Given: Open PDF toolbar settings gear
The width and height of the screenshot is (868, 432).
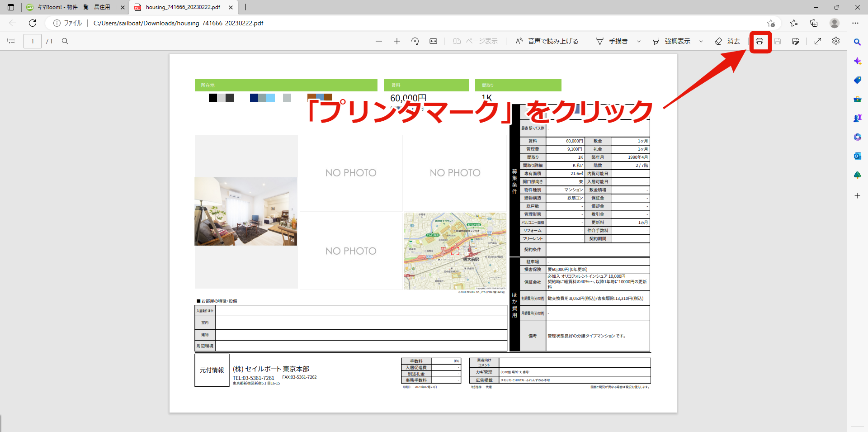Looking at the screenshot, I should (x=836, y=41).
